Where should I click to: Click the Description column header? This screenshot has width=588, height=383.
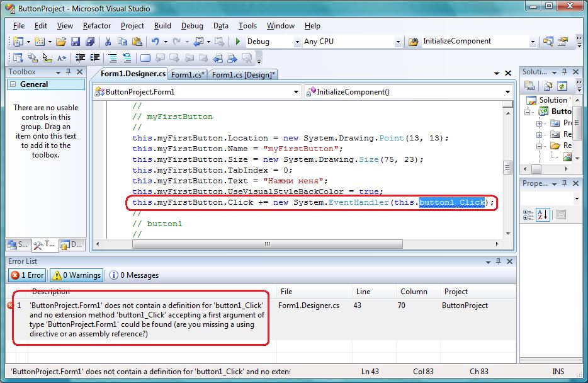tap(52, 292)
